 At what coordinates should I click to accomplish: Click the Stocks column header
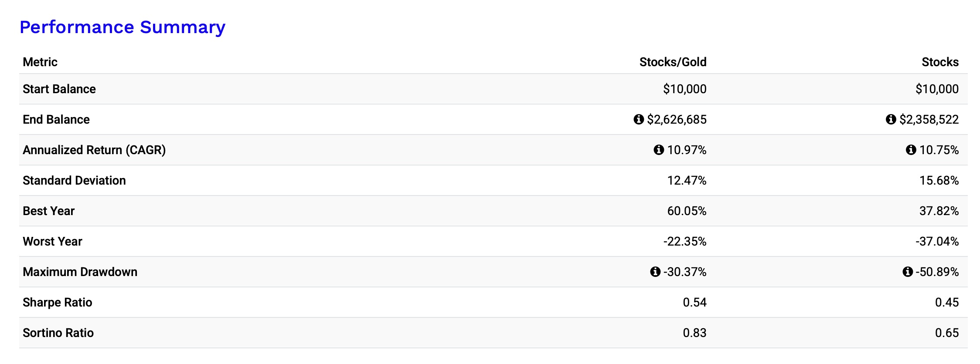coord(940,62)
